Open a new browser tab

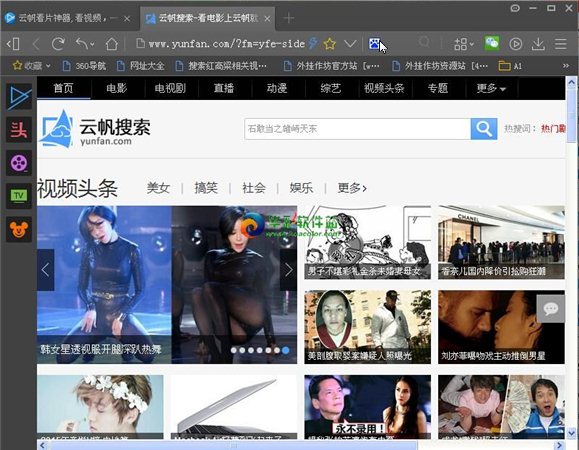click(x=289, y=18)
